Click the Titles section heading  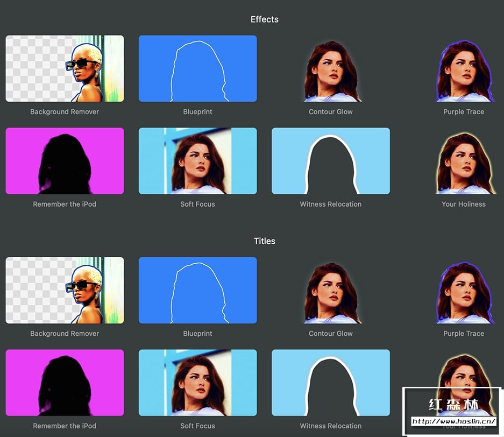pos(265,241)
